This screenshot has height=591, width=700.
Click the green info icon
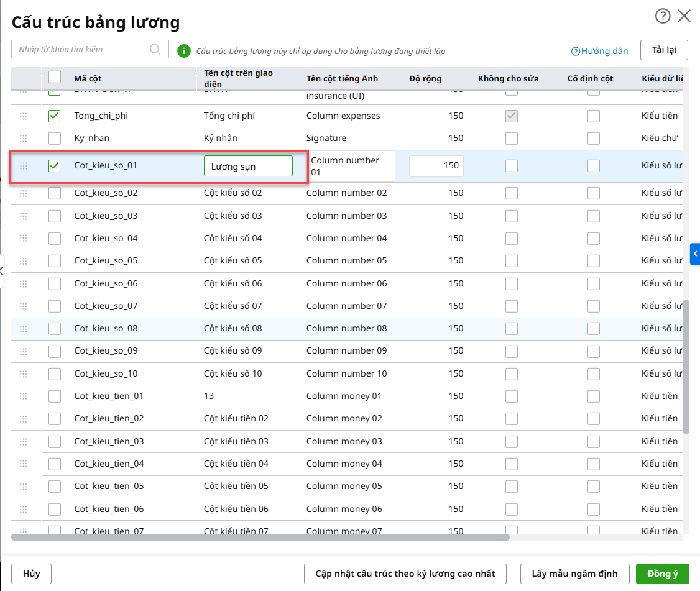[x=183, y=51]
